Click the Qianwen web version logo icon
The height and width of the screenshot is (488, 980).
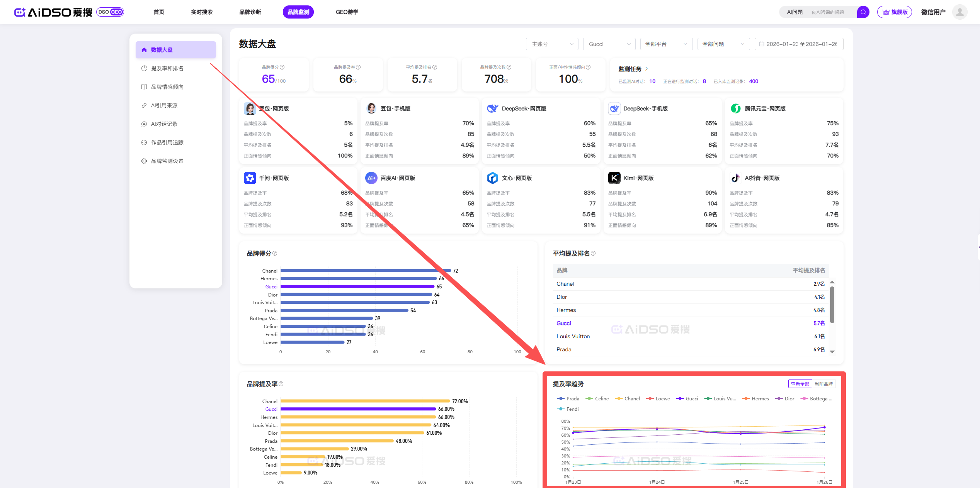coord(250,178)
